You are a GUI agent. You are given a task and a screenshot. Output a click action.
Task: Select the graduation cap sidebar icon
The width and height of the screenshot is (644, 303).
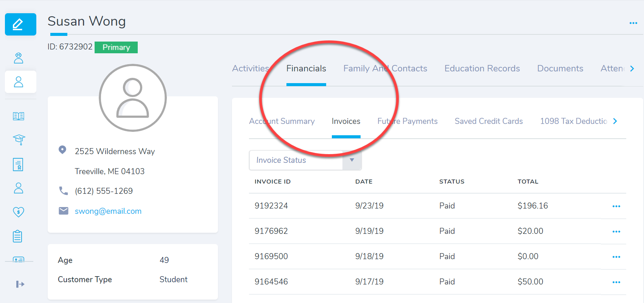19,139
